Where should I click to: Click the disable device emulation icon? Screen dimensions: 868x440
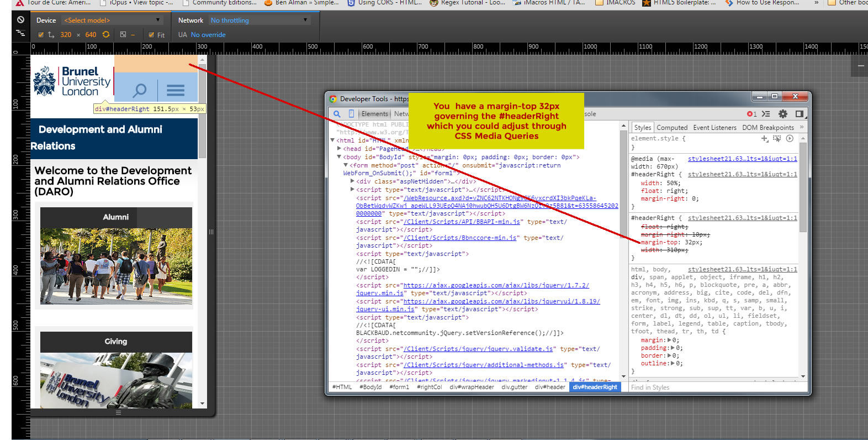(x=20, y=20)
